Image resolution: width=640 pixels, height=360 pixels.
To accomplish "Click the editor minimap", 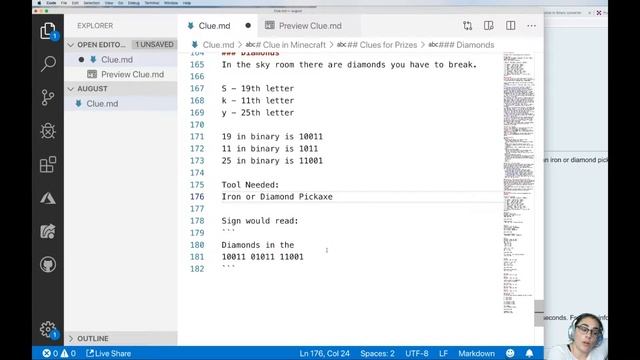I will click(518, 183).
